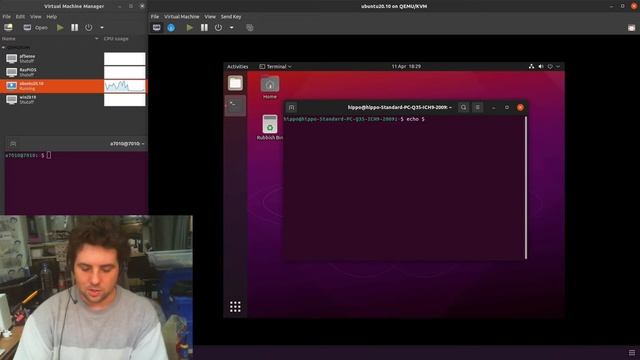This screenshot has height=360, width=640.
Task: Open the View menu in Virtual Machine Manager
Action: point(36,17)
